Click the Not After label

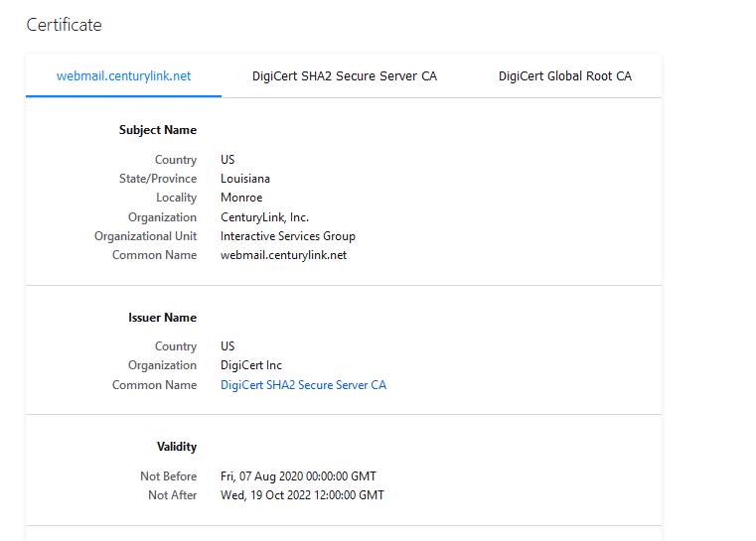[x=173, y=495]
